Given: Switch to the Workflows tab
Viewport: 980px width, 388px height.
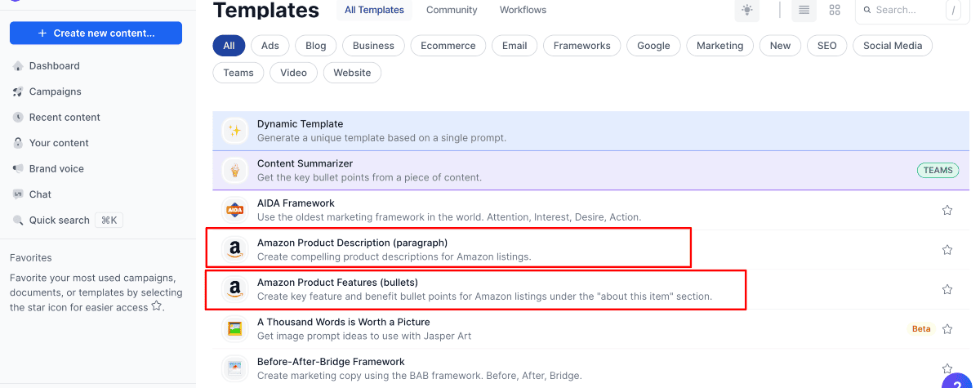Looking at the screenshot, I should pyautogui.click(x=523, y=11).
